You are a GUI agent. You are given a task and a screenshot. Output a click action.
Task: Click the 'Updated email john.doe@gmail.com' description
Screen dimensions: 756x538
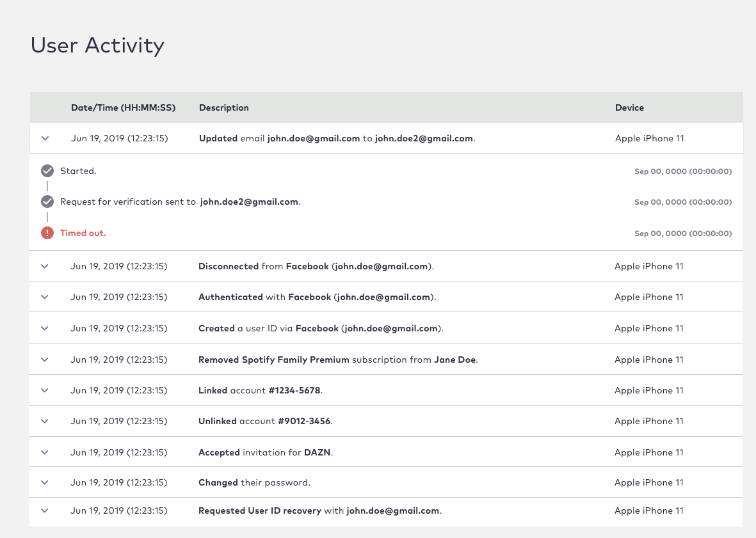pos(337,138)
